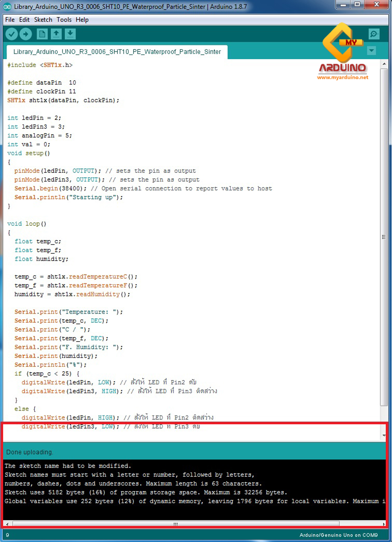The image size is (392, 542).
Task: Open the Serial Monitor icon
Action: click(x=374, y=34)
